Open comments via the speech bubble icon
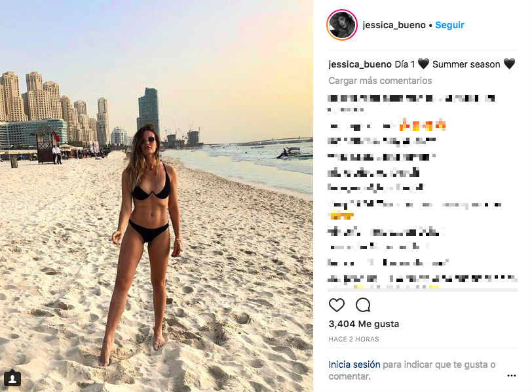Screen dimensions: 532x392 [363, 305]
